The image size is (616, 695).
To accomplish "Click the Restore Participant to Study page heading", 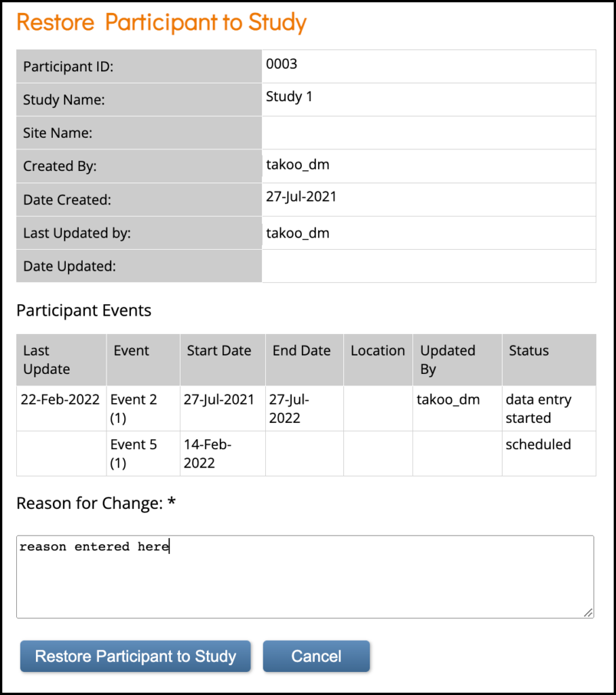I will tap(161, 22).
